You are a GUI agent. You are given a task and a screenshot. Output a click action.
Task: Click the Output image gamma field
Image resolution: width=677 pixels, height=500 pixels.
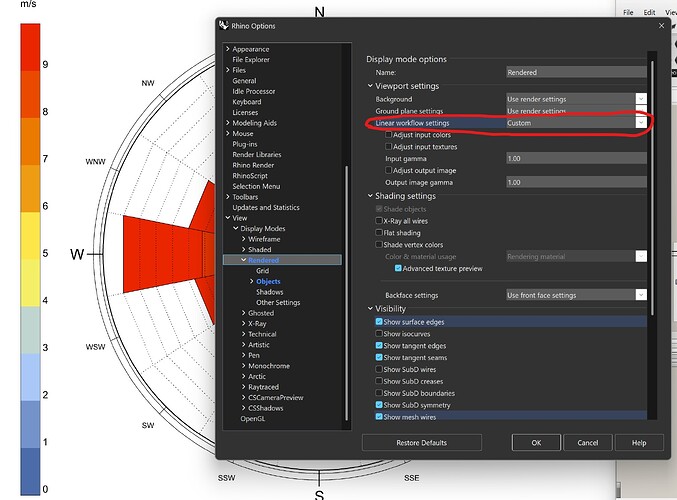tap(576, 182)
